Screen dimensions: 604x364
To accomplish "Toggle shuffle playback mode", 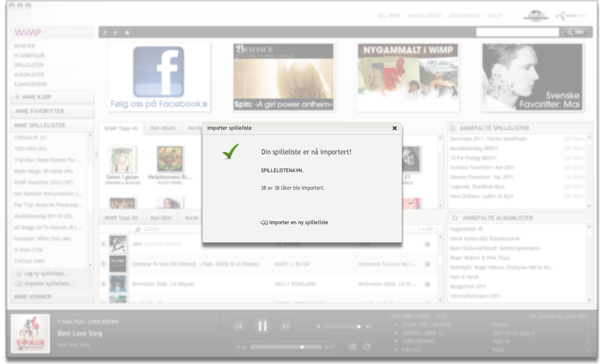I will [x=352, y=347].
